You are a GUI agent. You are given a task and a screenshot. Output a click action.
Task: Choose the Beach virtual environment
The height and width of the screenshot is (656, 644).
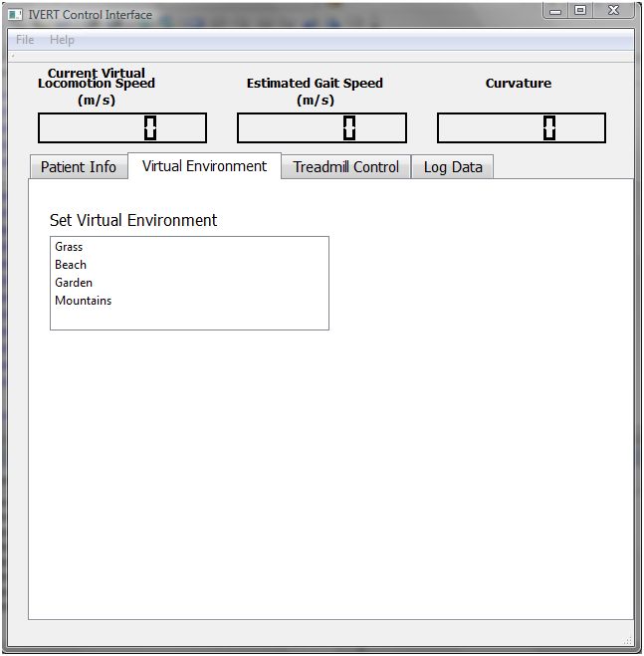[71, 265]
